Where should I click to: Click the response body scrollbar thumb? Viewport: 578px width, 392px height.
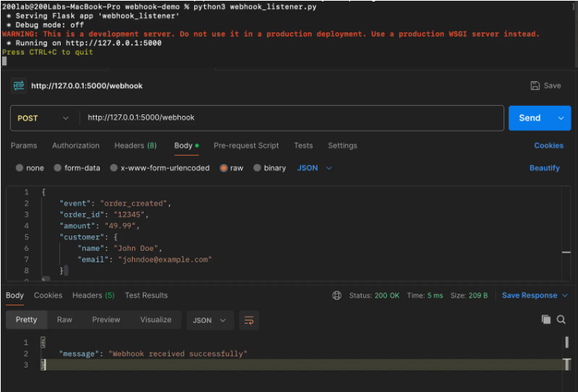point(567,342)
